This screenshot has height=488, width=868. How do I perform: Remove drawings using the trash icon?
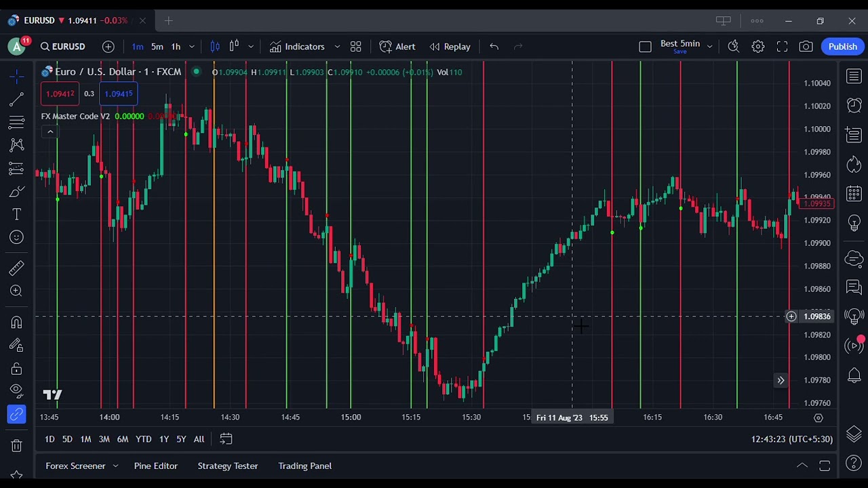(16, 445)
